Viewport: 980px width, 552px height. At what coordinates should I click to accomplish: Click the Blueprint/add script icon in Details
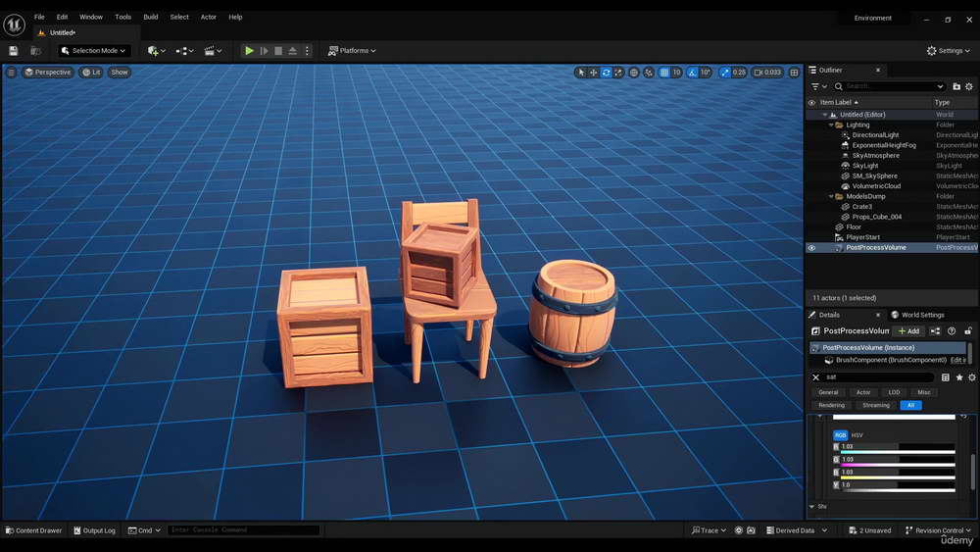(x=935, y=331)
